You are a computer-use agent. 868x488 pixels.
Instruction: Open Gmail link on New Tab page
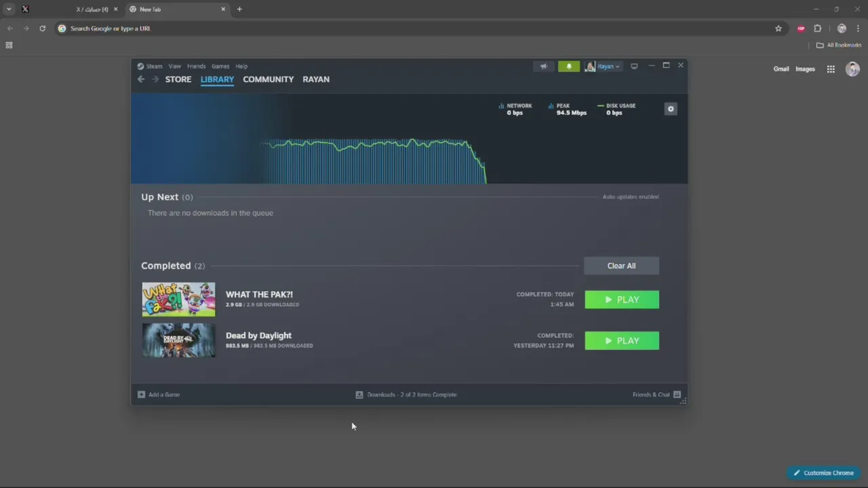(x=781, y=69)
